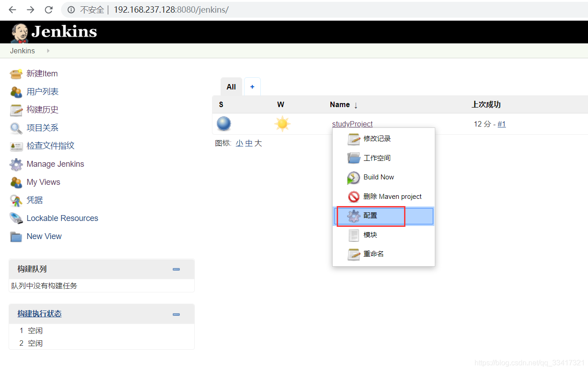Viewport: 588px width, 371px height.
Task: Open the studyProject job link
Action: [353, 124]
